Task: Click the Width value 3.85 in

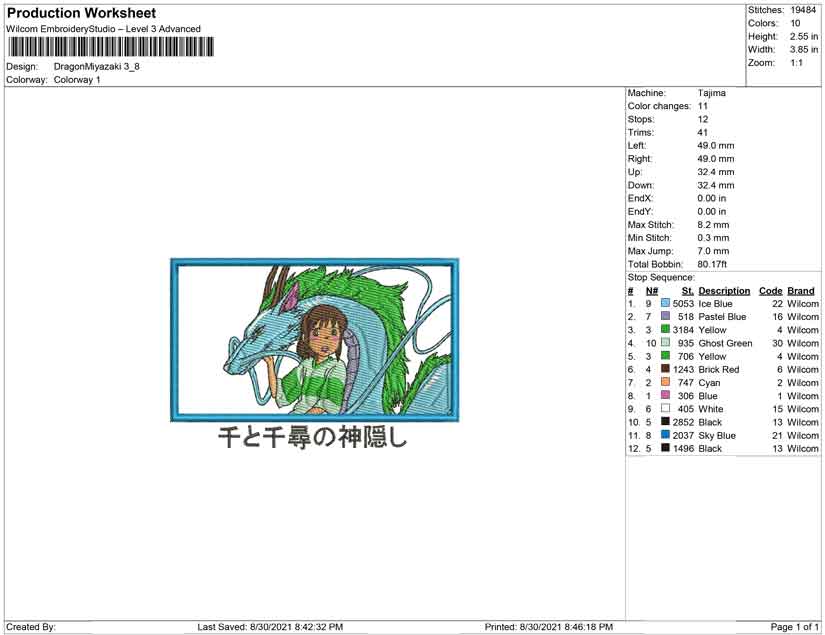Action: point(803,49)
